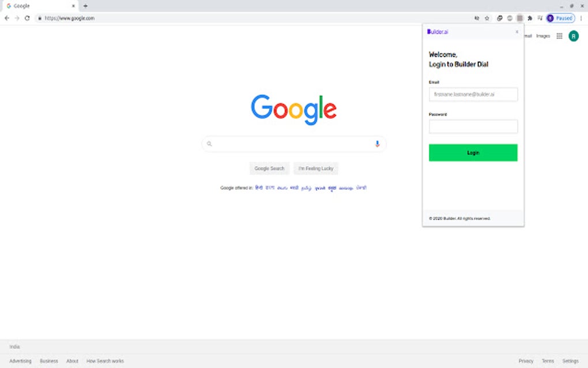Open the Privacy link in footer
Image resolution: width=588 pixels, height=368 pixels.
[526, 361]
